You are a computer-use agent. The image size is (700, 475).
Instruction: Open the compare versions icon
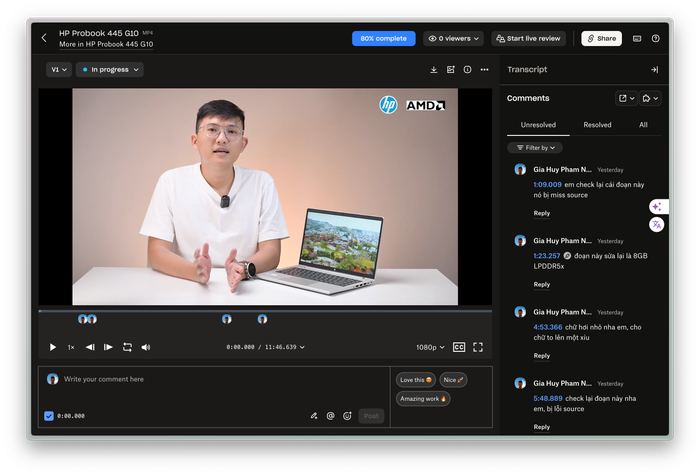pos(450,70)
